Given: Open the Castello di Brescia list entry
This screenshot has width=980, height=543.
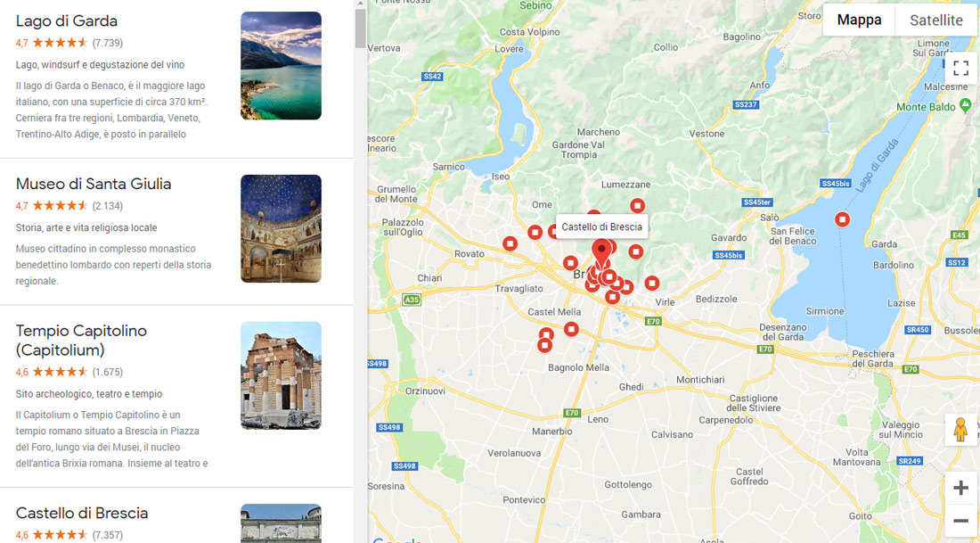Looking at the screenshot, I should coord(82,513).
